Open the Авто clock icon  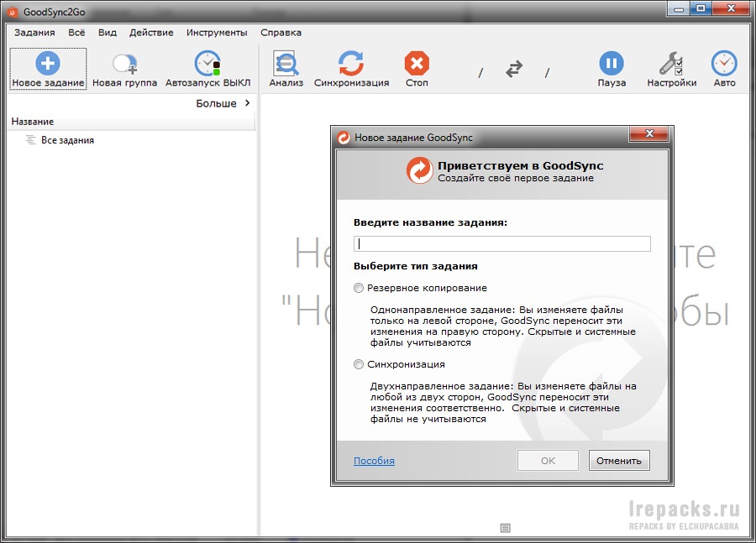724,63
